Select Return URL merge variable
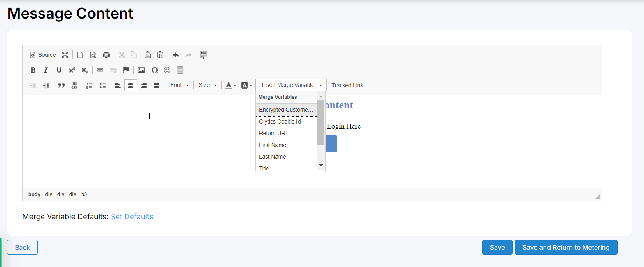This screenshot has height=267, width=644. 273,133
